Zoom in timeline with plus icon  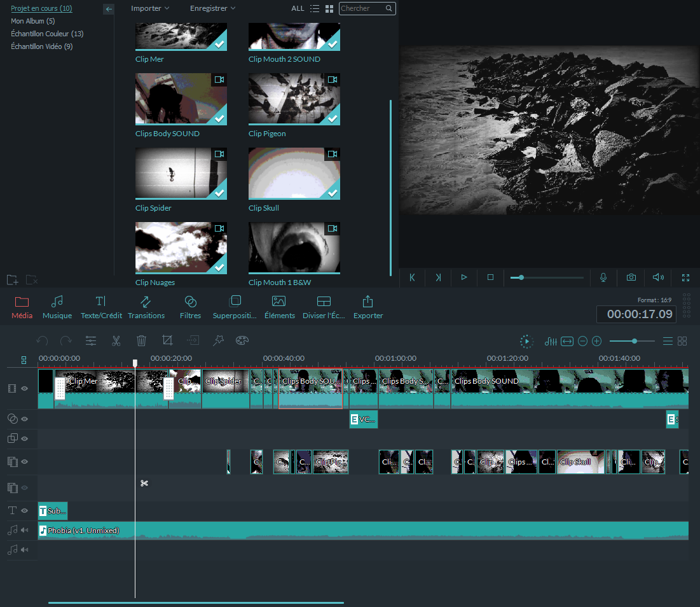pos(597,342)
